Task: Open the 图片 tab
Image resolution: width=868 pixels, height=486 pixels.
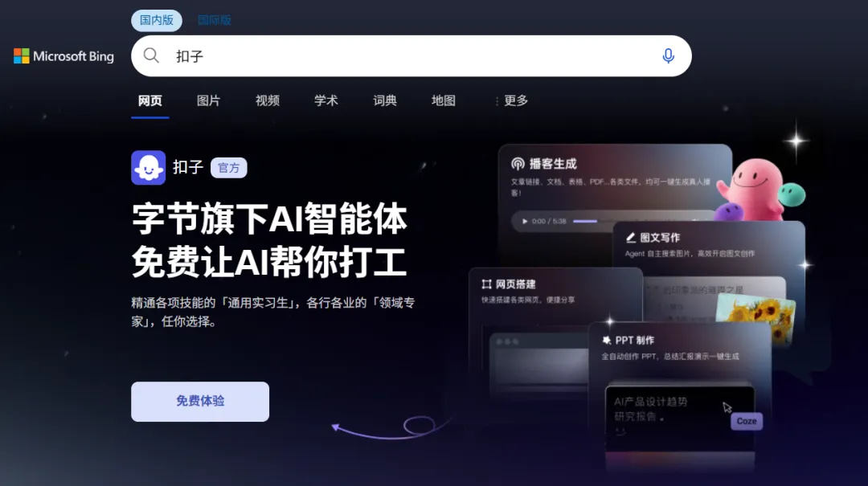Action: tap(209, 100)
